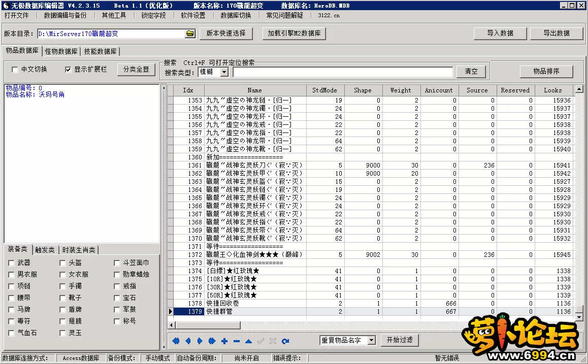588x364 pixels.
Task: Sort by the StdMode column header
Action: pyautogui.click(x=325, y=90)
